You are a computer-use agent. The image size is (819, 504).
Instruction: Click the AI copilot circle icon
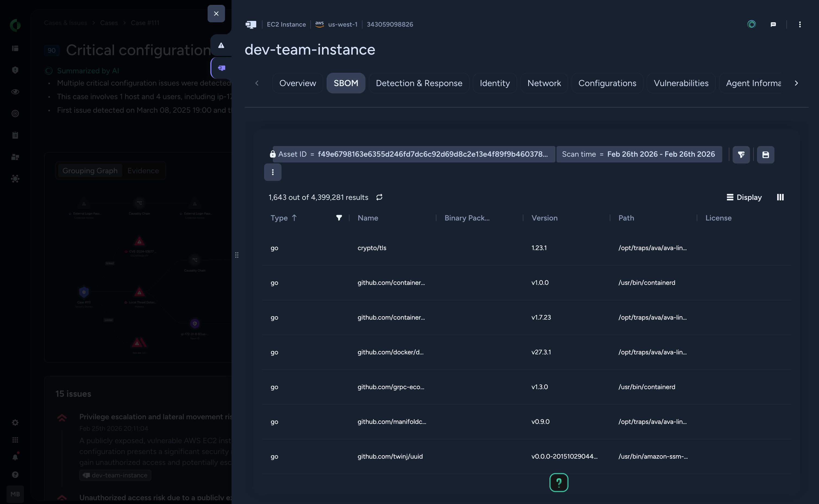click(751, 24)
